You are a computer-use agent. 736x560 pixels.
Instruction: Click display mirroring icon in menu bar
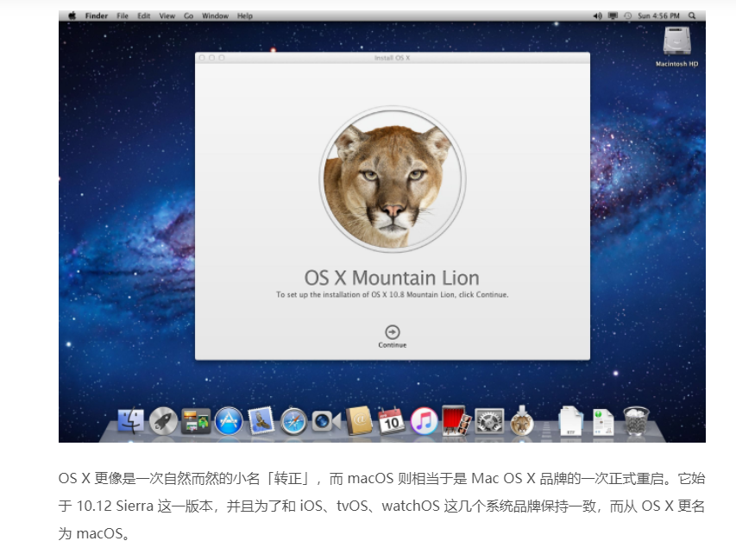pyautogui.click(x=613, y=16)
